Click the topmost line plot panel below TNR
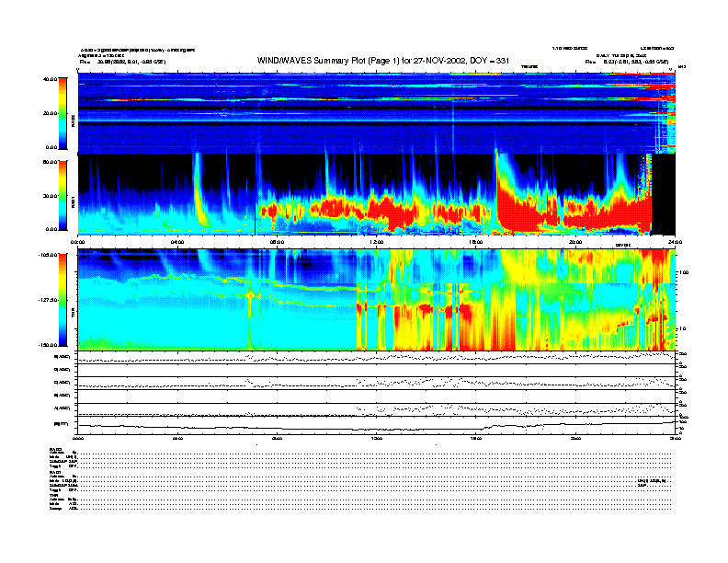The height and width of the screenshot is (563, 728). (x=377, y=357)
